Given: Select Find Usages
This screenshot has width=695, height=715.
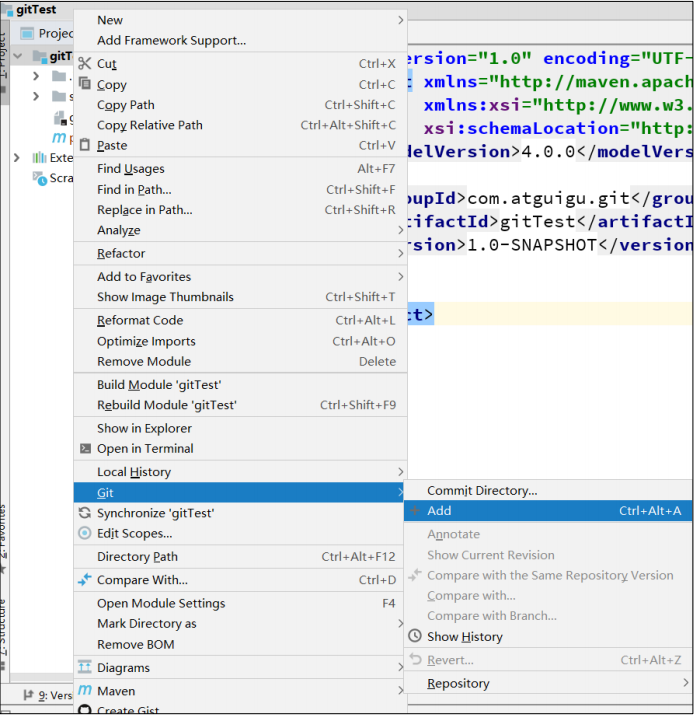Looking at the screenshot, I should click(240, 169).
